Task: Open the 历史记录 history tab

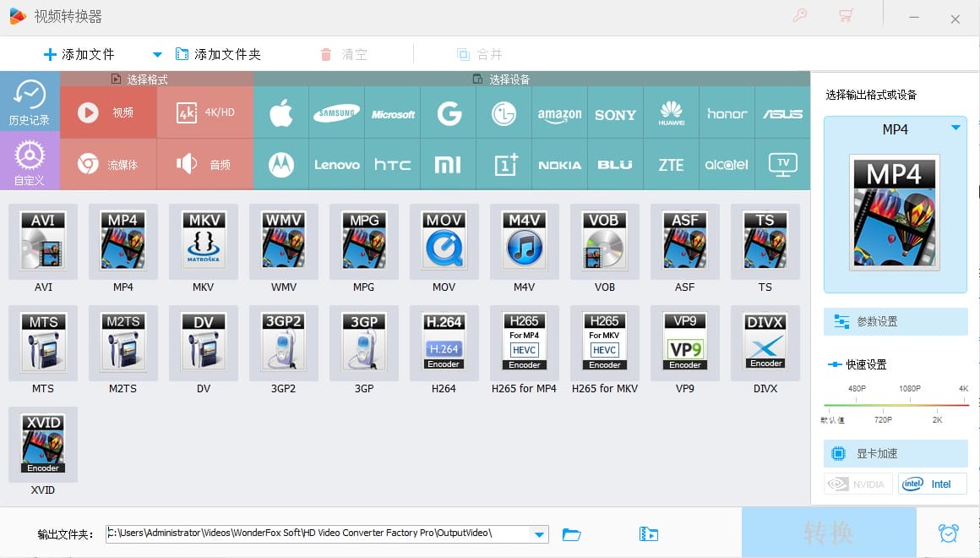Action: 30,101
